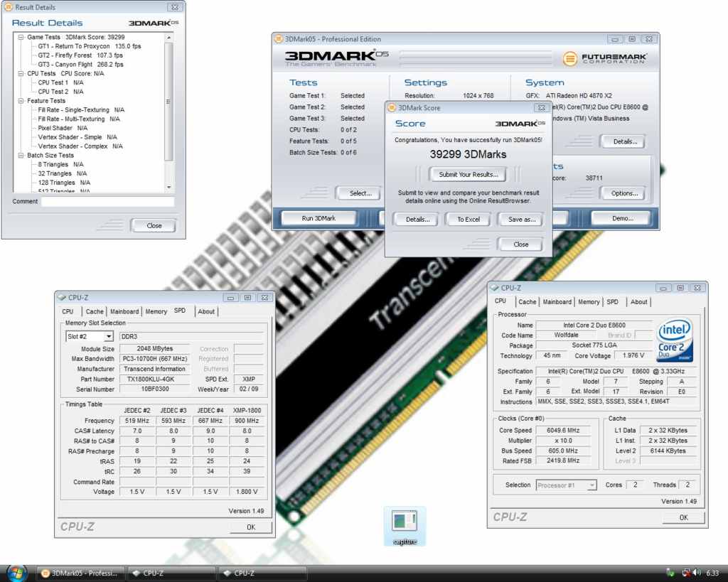Open Cache tab in right CPU-Z window
This screenshot has height=582, width=728.
click(527, 302)
